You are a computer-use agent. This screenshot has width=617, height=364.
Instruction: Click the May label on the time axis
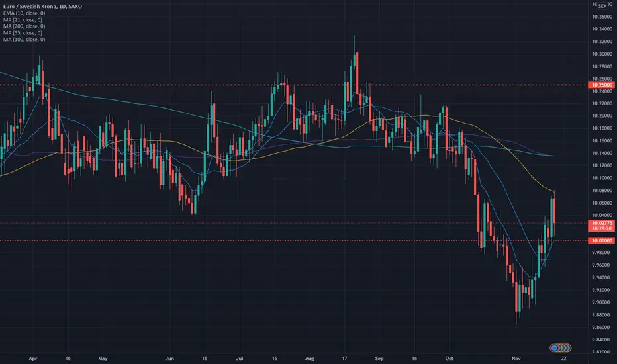[x=103, y=359]
